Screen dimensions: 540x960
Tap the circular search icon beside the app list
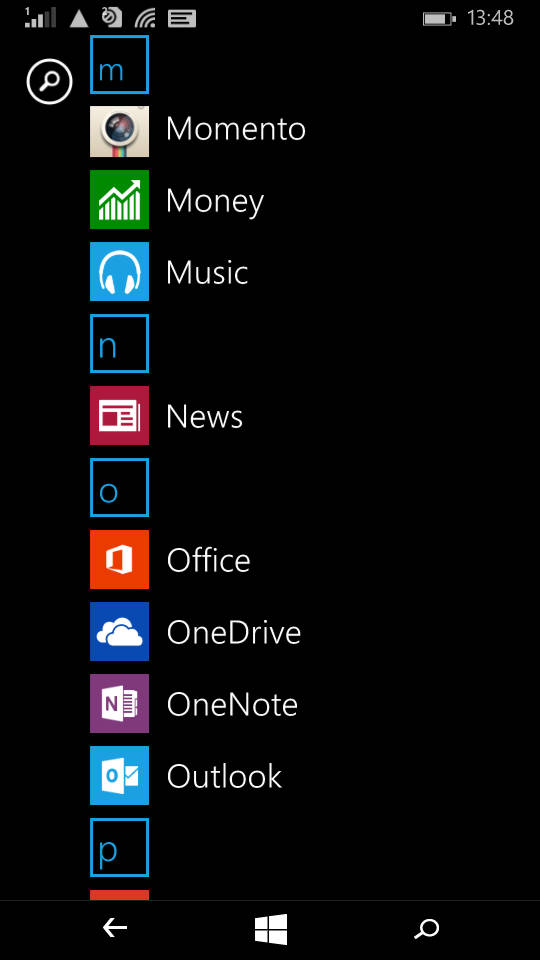50,81
